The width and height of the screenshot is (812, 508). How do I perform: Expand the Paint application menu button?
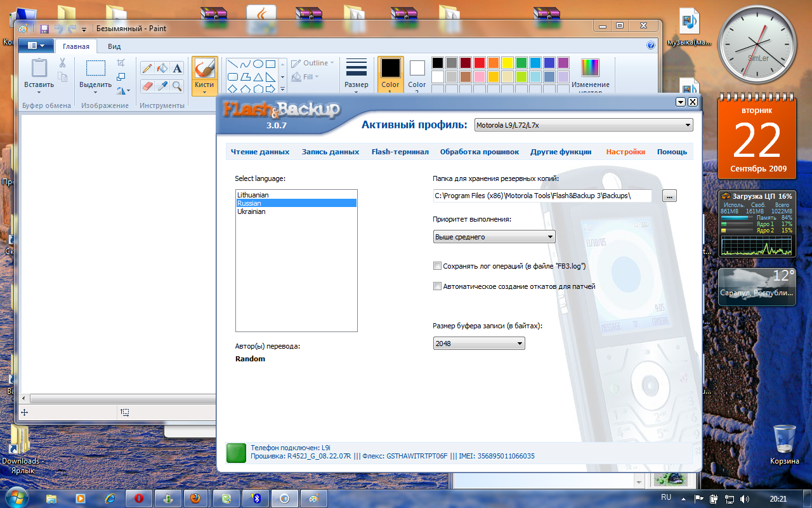(x=36, y=46)
